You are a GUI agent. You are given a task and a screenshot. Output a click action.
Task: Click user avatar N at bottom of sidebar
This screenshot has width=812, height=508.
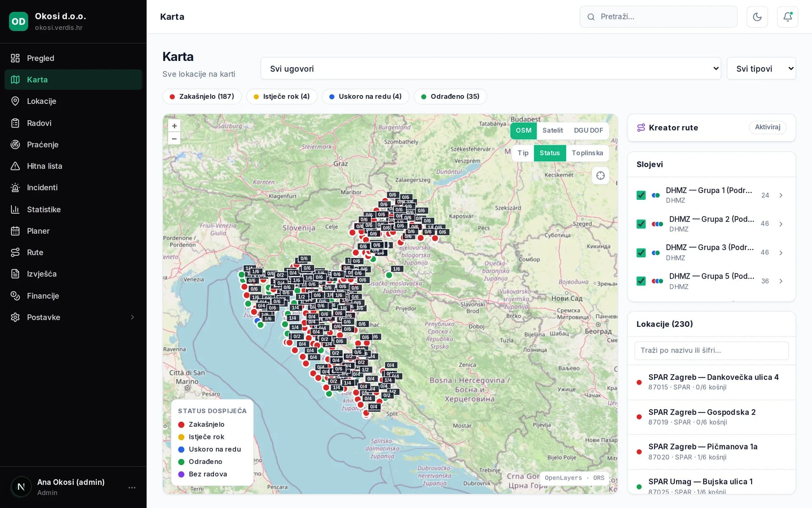tap(21, 487)
